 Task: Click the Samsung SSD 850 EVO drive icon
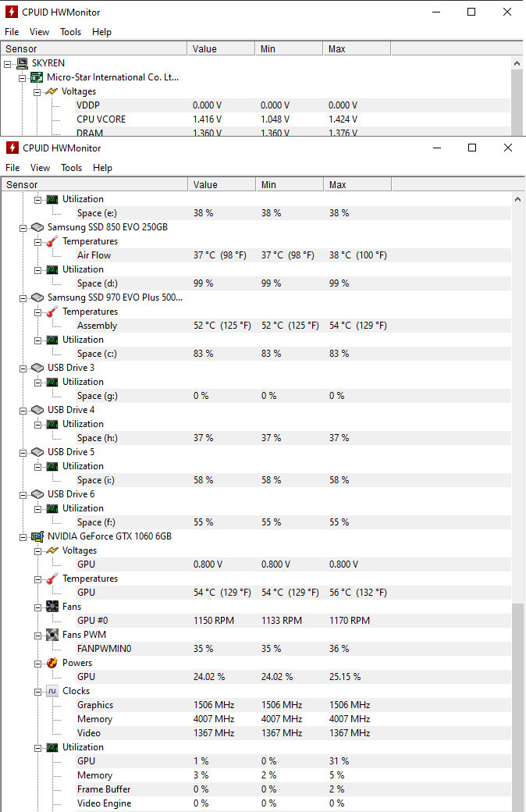coord(37,227)
